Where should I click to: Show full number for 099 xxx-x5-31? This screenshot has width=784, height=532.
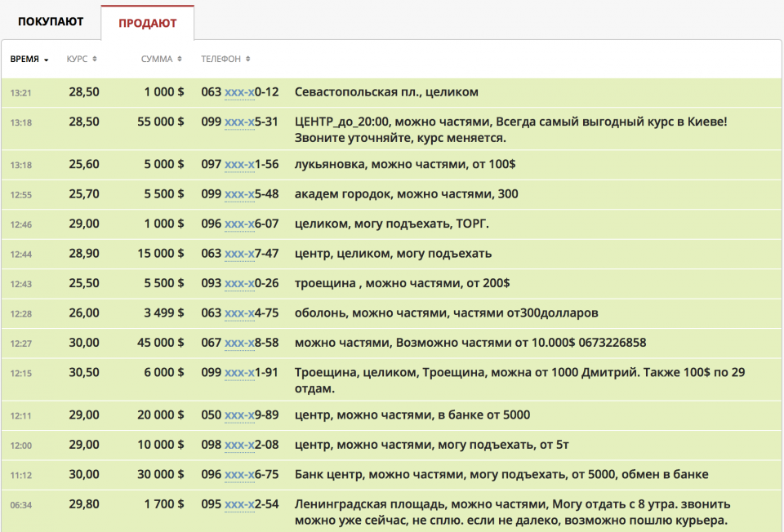[x=239, y=122]
